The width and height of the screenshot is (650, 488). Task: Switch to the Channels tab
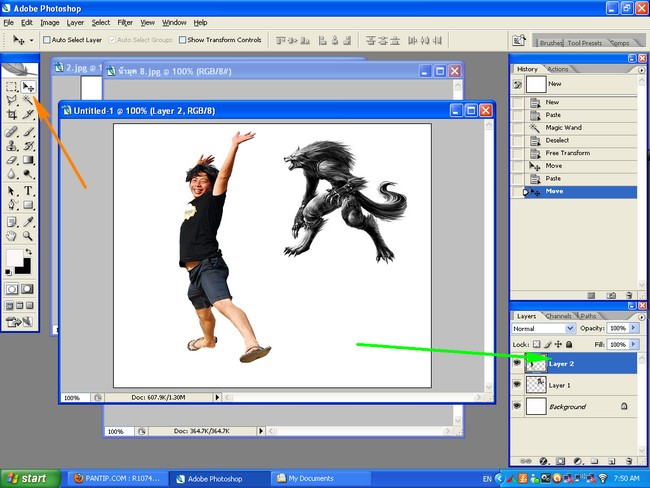(558, 316)
